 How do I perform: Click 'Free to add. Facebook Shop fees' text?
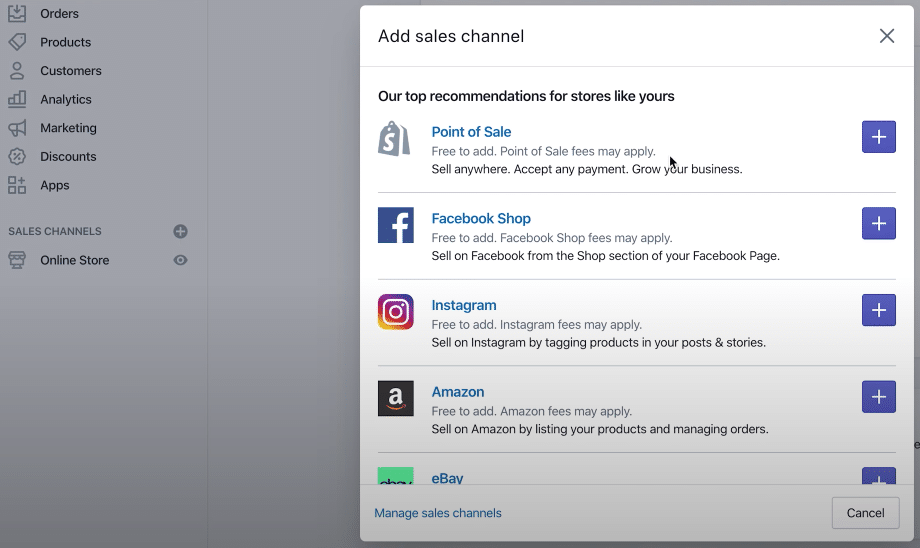pos(552,238)
